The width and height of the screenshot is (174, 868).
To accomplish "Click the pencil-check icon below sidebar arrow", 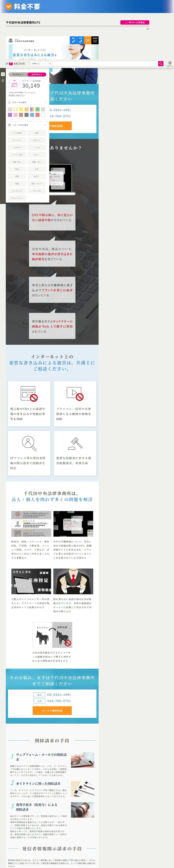I will (3, 81).
